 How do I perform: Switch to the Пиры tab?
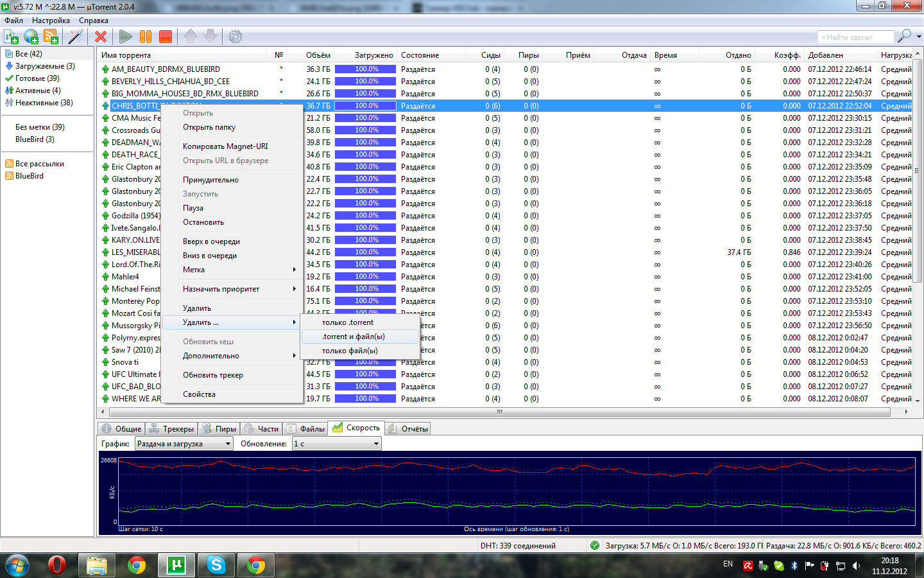pyautogui.click(x=219, y=429)
